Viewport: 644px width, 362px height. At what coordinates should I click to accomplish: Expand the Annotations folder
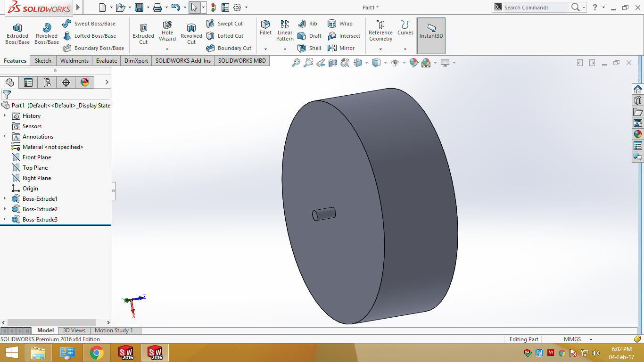[x=5, y=137]
